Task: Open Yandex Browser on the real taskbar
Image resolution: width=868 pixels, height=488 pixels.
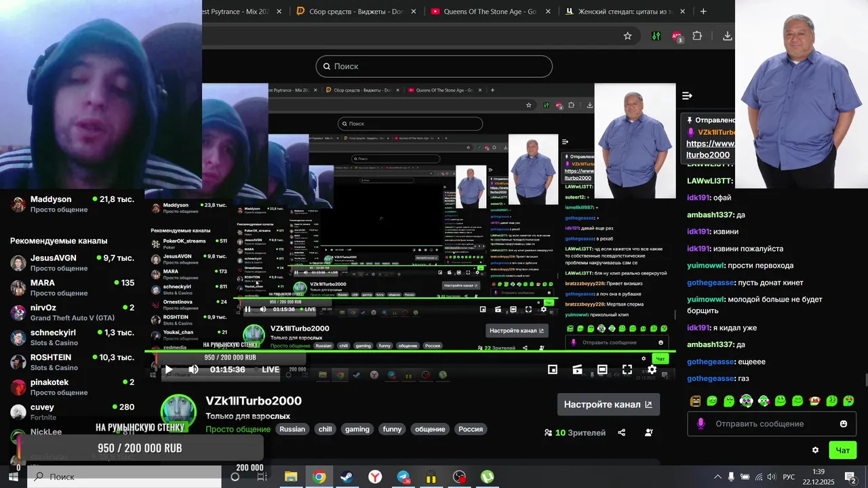Action: pos(375,476)
